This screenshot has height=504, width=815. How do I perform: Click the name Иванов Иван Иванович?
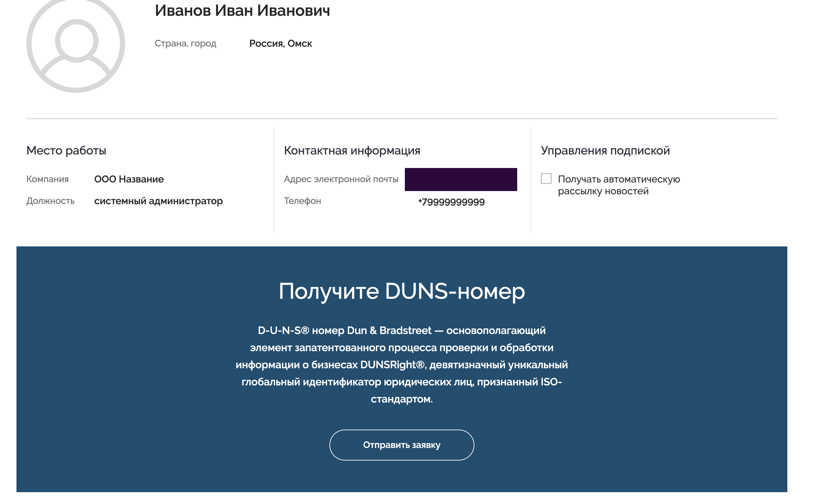pos(242,11)
